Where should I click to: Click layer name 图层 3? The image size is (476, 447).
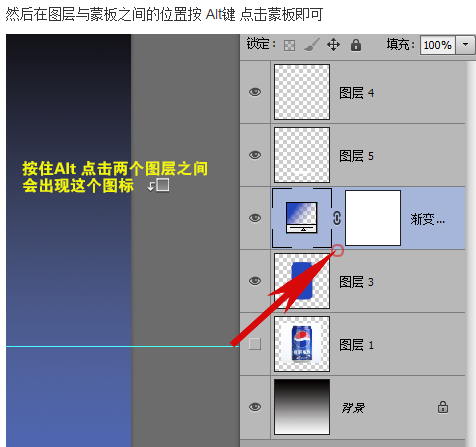356,282
